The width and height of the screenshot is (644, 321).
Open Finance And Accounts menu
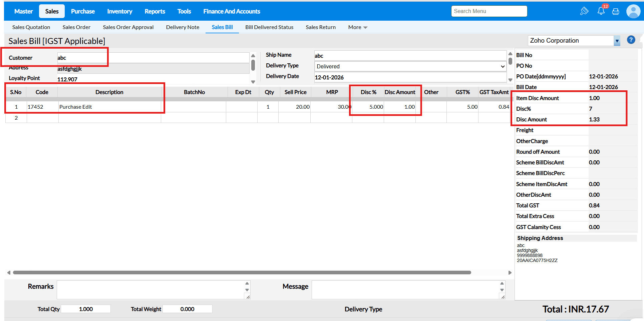coord(232,11)
